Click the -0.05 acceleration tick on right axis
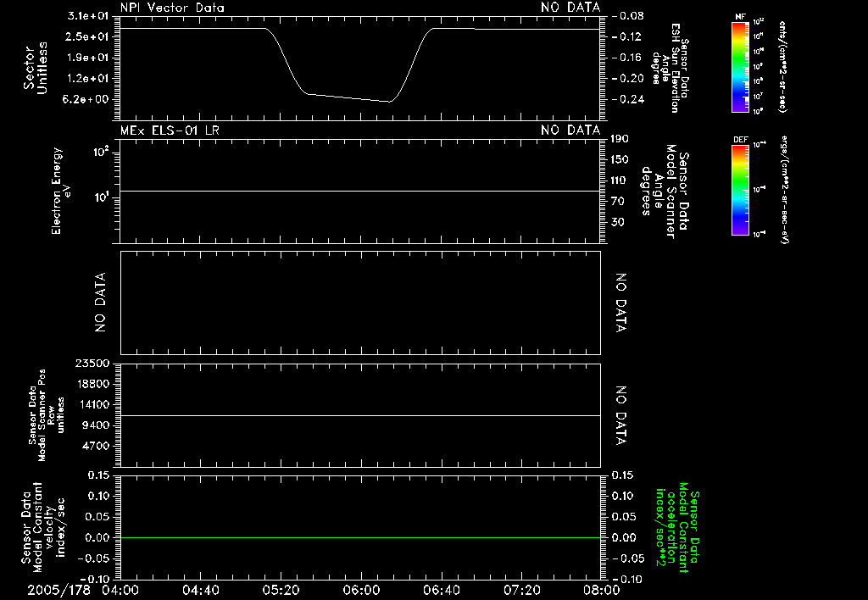This screenshot has width=868, height=600. [628, 558]
